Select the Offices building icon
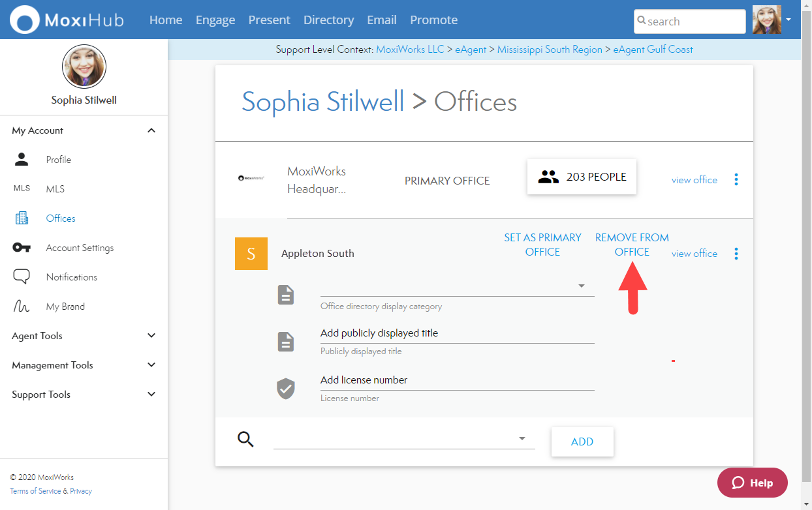 [22, 218]
